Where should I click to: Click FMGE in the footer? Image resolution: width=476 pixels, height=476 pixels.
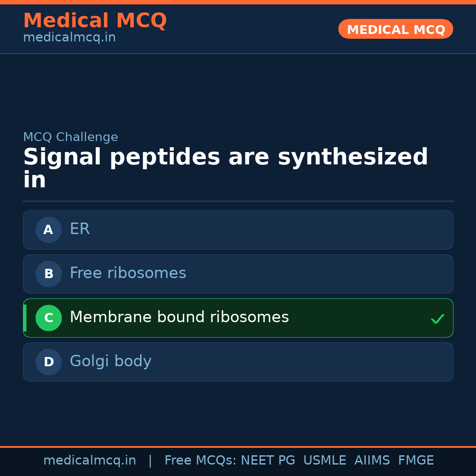[x=416, y=461]
